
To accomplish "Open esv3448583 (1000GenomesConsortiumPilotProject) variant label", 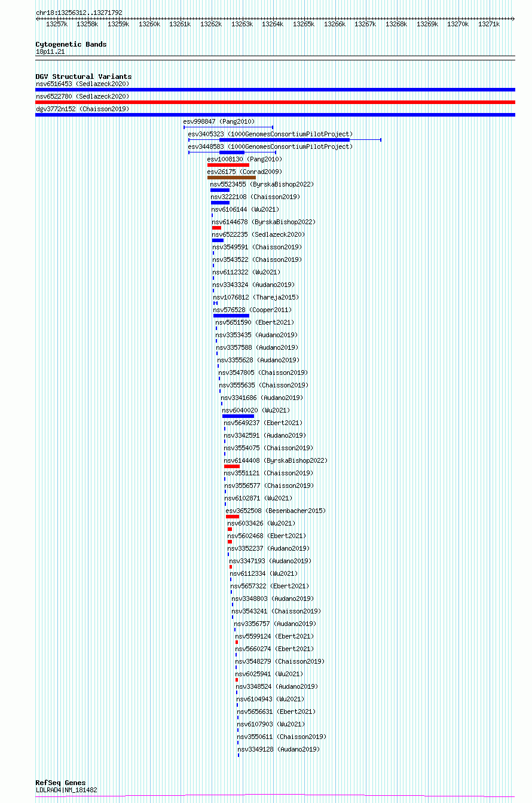I will 271,146.
